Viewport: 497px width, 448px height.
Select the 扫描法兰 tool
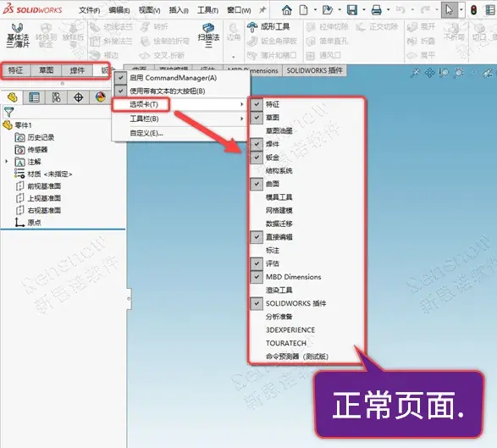tap(208, 36)
